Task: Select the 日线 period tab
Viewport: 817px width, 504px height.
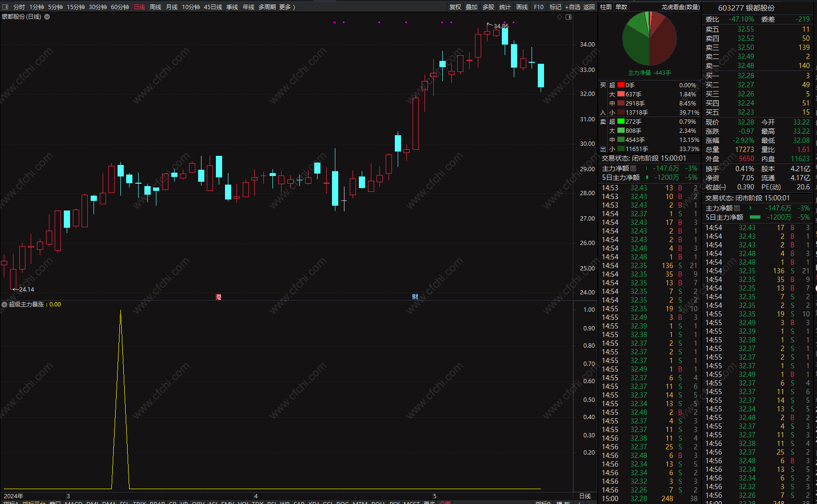Action: click(x=139, y=7)
